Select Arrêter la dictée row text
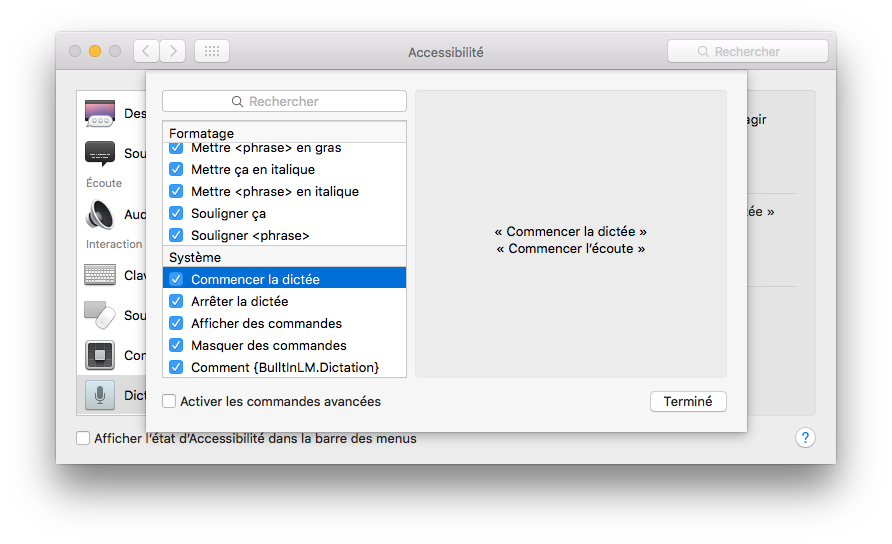Viewport: 892px width, 544px height. tap(239, 301)
